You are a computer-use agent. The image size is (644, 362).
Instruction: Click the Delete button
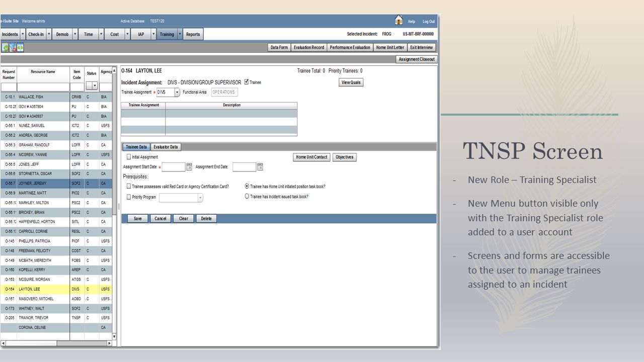[x=206, y=219]
